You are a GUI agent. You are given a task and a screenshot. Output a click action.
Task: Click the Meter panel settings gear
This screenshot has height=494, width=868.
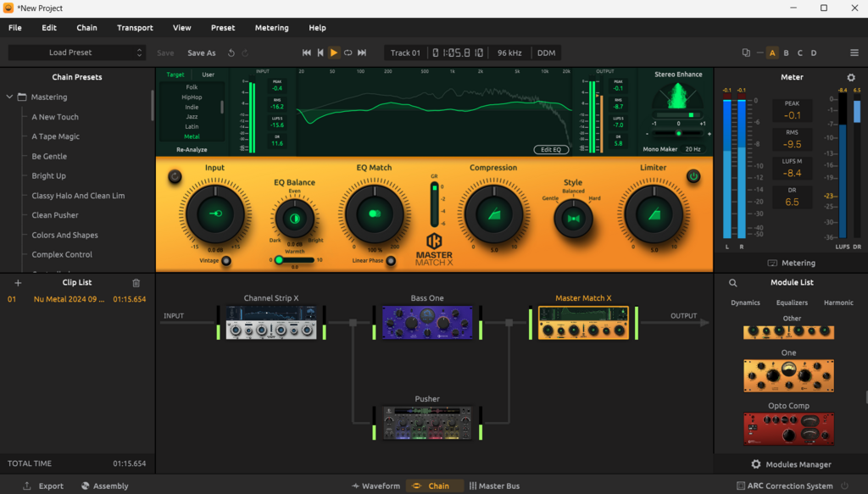(851, 77)
